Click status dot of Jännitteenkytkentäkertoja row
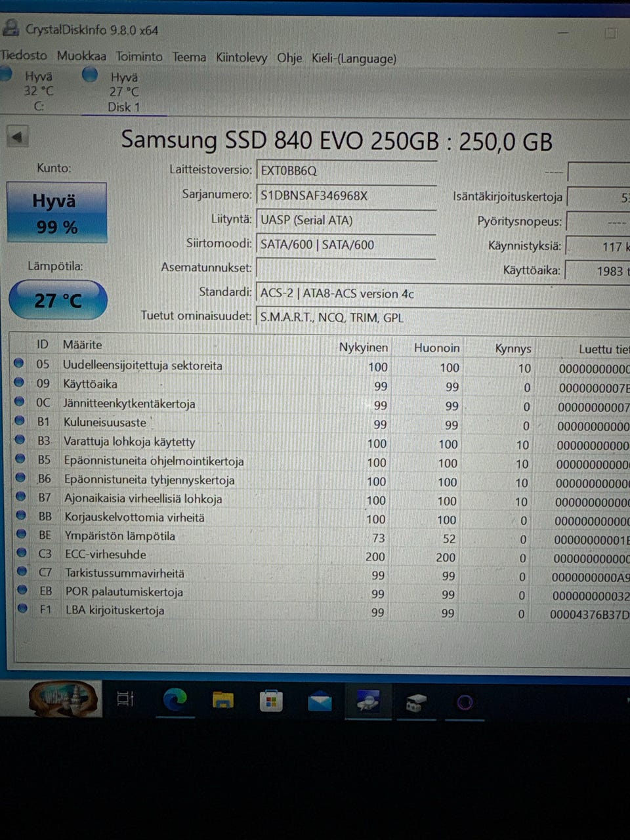Viewport: 630px width, 840px height. pos(19,401)
